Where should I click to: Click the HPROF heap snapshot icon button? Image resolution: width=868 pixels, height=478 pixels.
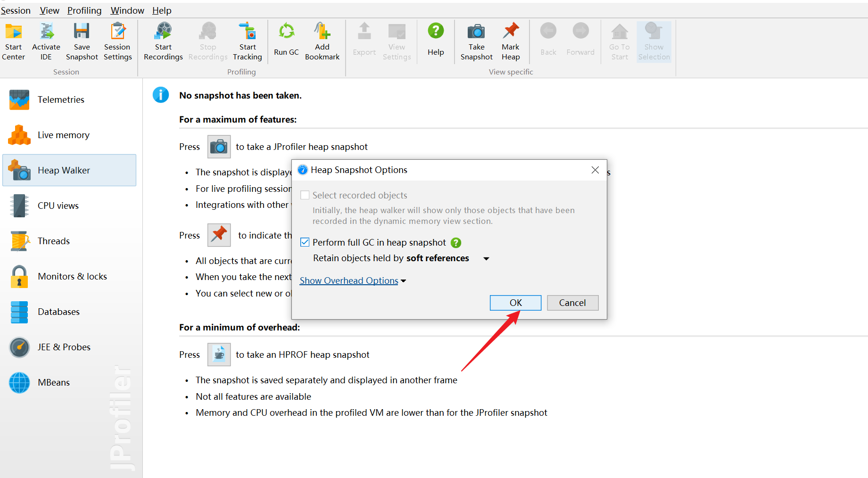[x=219, y=354]
